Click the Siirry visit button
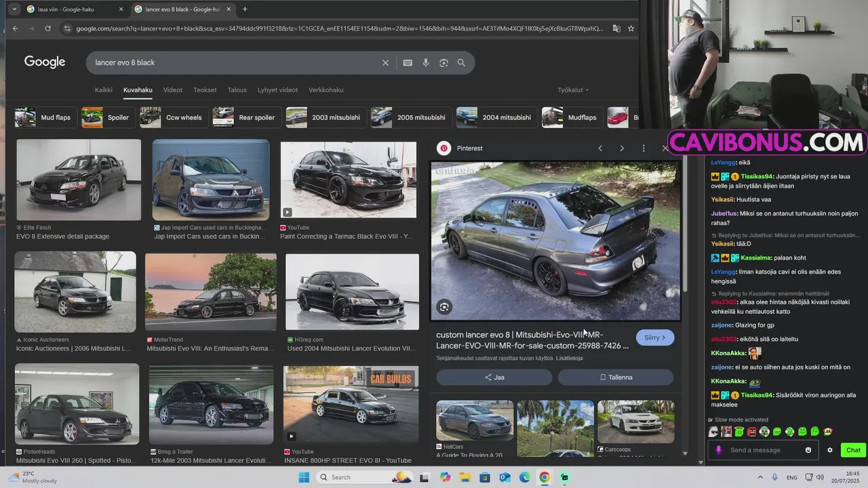 [655, 338]
